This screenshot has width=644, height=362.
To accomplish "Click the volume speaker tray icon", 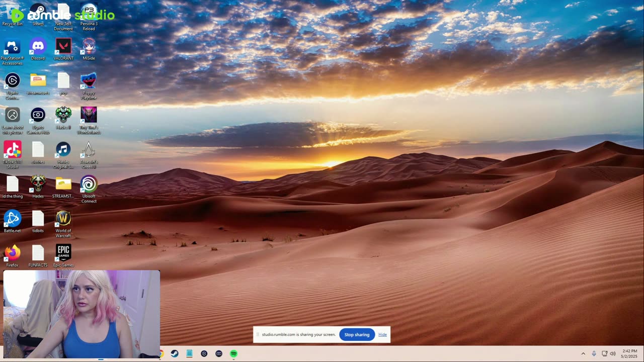I will click(x=612, y=354).
